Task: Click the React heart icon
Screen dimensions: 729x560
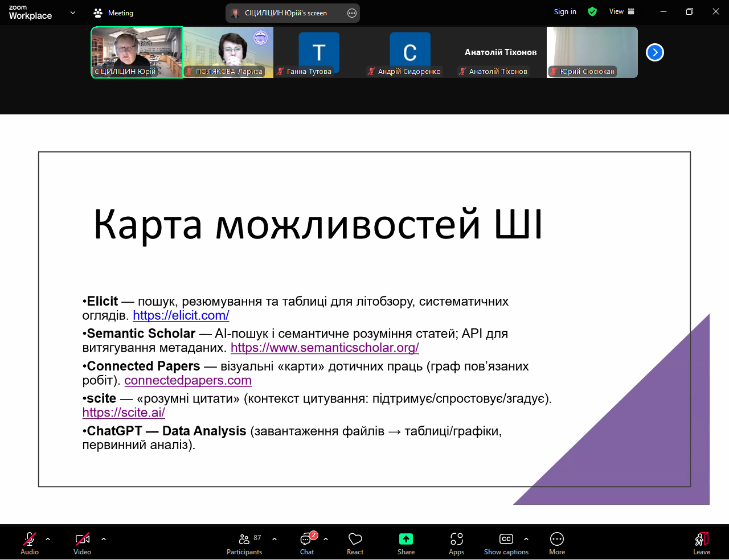Action: coord(355,543)
